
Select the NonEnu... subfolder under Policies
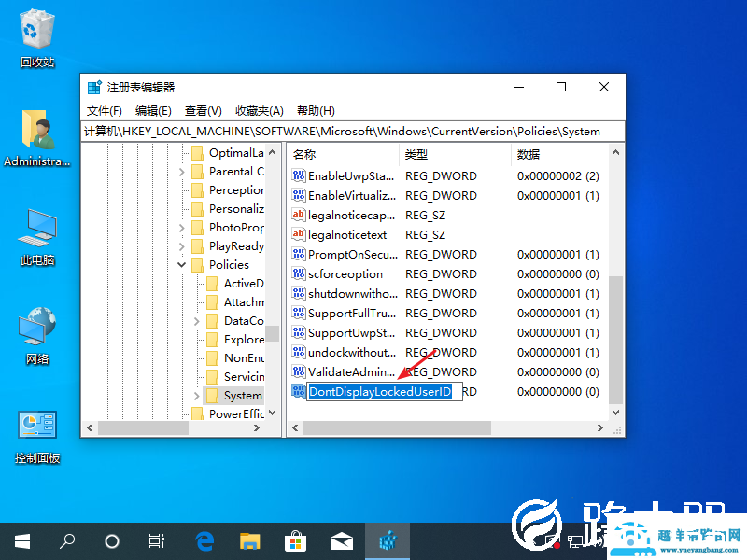(235, 358)
